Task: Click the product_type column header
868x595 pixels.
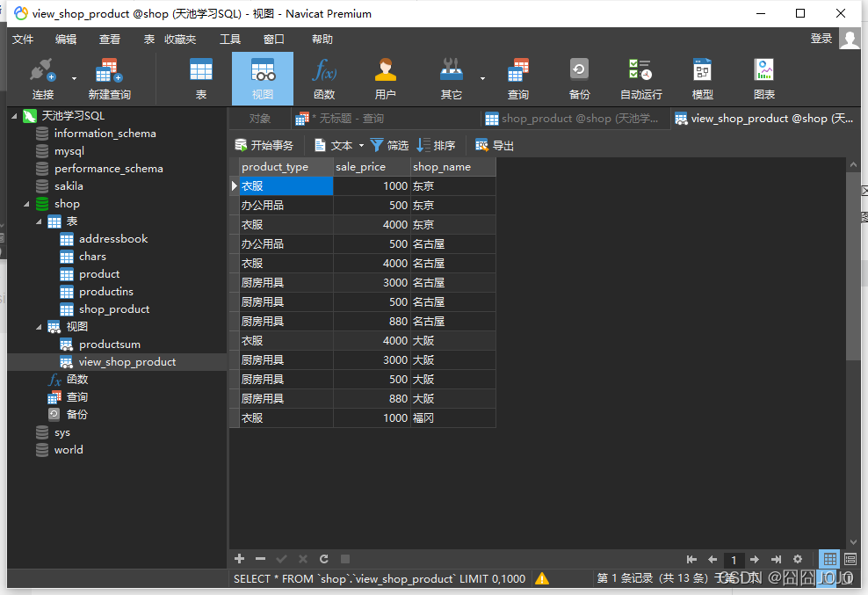Action: pos(286,167)
